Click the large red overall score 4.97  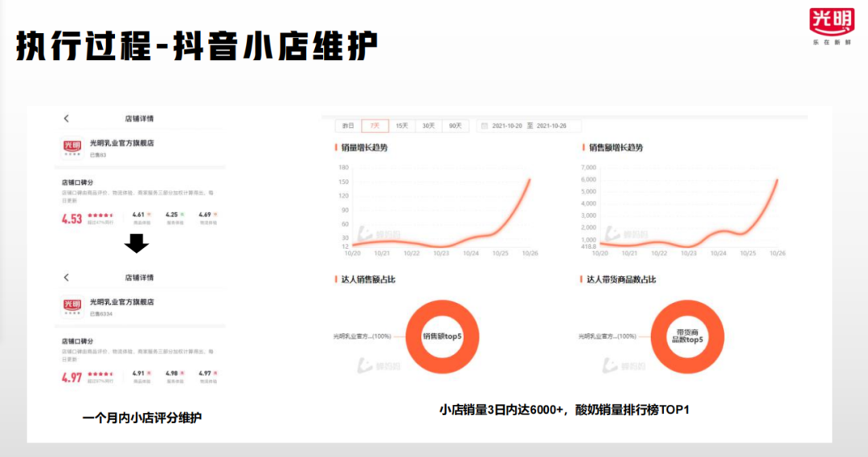pyautogui.click(x=72, y=377)
